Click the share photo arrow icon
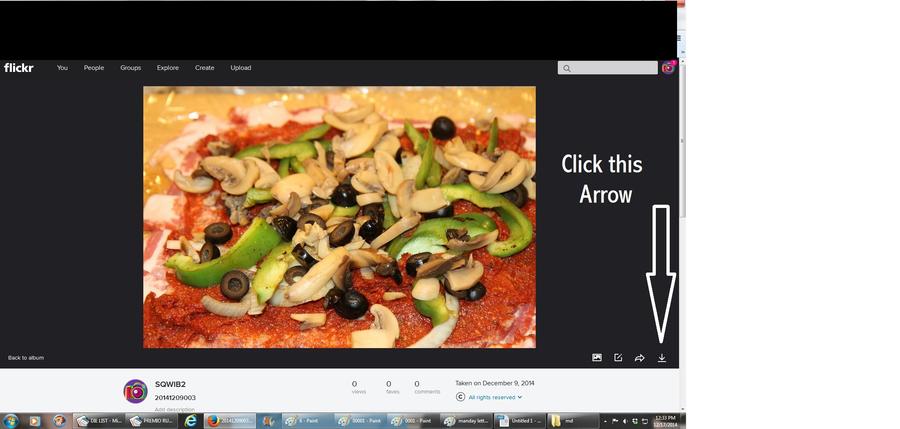Screen dimensions: 900x429 coord(640,358)
